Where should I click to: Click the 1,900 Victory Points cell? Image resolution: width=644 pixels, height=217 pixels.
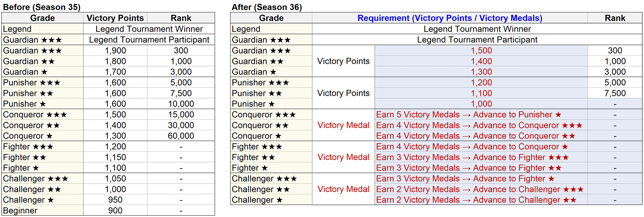click(115, 51)
